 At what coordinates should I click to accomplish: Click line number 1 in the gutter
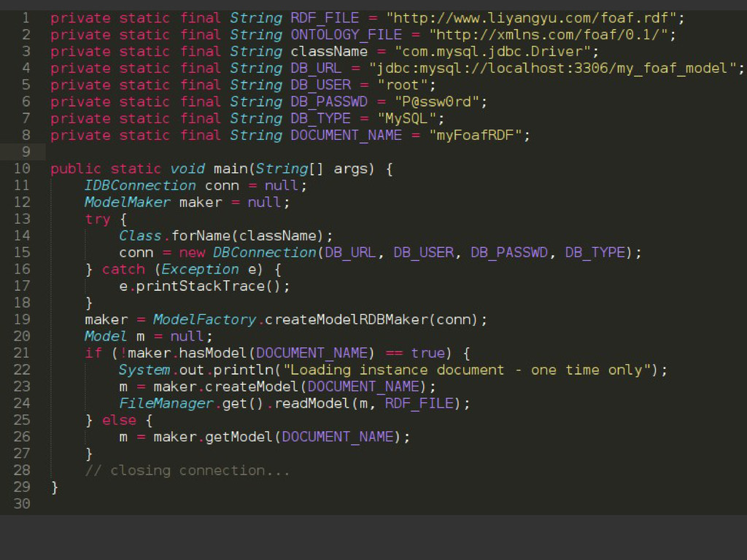pyautogui.click(x=26, y=18)
